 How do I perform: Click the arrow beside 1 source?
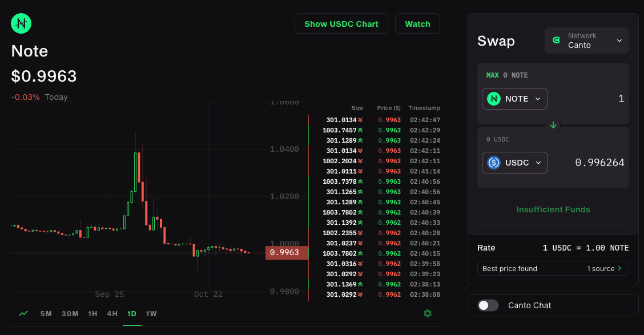(x=619, y=268)
